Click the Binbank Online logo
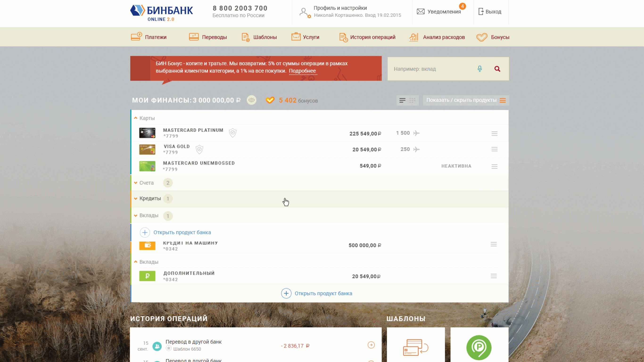644x362 pixels. click(x=161, y=13)
